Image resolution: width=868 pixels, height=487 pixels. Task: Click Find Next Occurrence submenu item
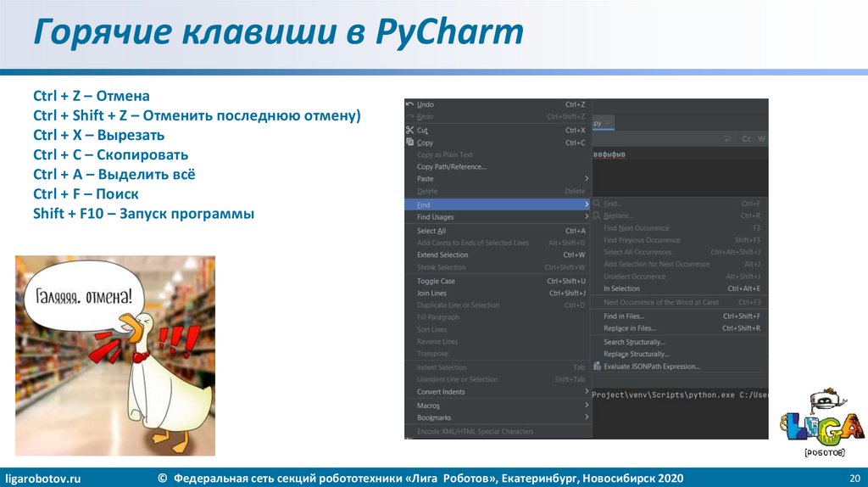point(679,227)
